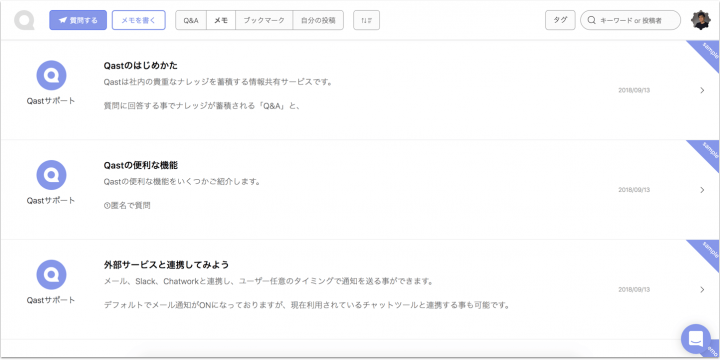Screen dimensions: 720x360
Task: Click Qast support avatar beside Qastのはじめかた
Action: pos(51,75)
